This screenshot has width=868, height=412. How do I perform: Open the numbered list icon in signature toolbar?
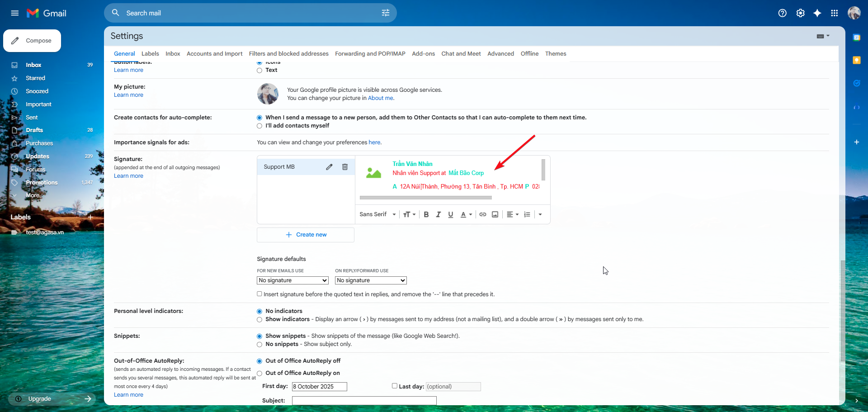pyautogui.click(x=527, y=214)
